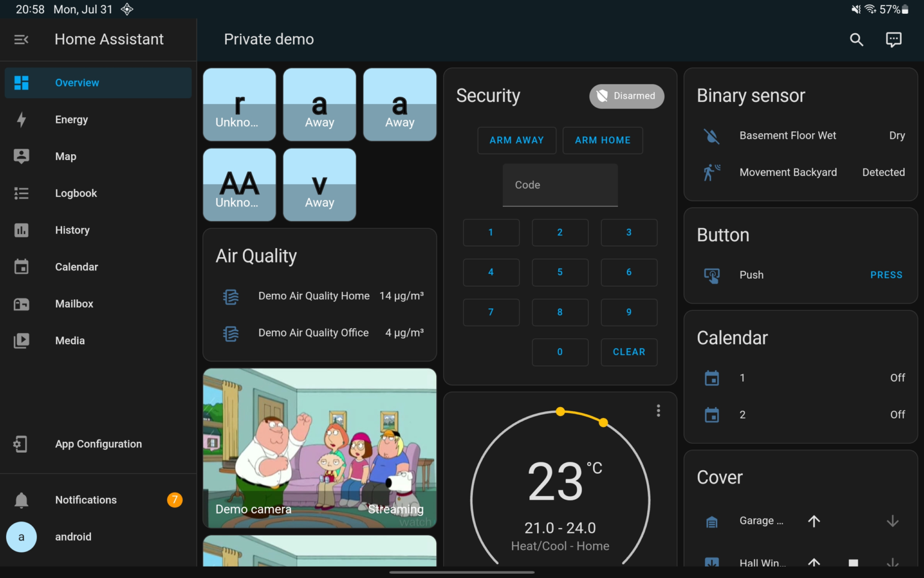Viewport: 924px width, 578px height.
Task: Click the Code input field
Action: [x=559, y=185]
